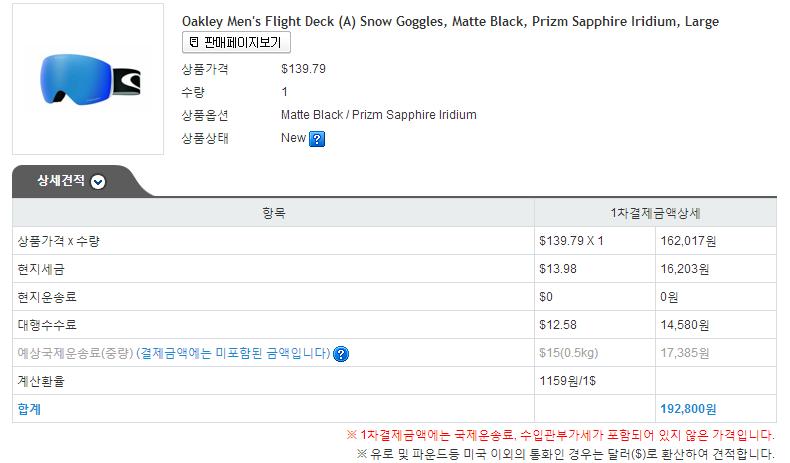Screen dimensions: 790x463
Task: Collapse the 상세견적 section with the chevron
Action: (x=98, y=182)
